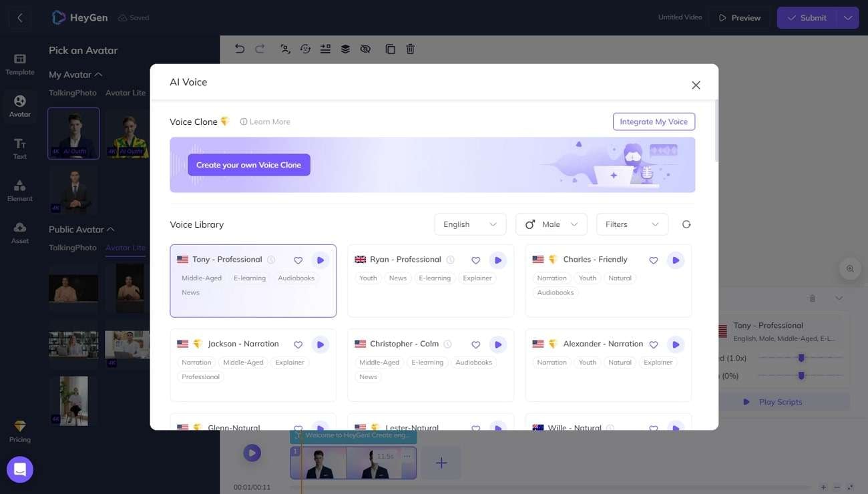Open the Learn More link
The height and width of the screenshot is (494, 868).
point(265,121)
